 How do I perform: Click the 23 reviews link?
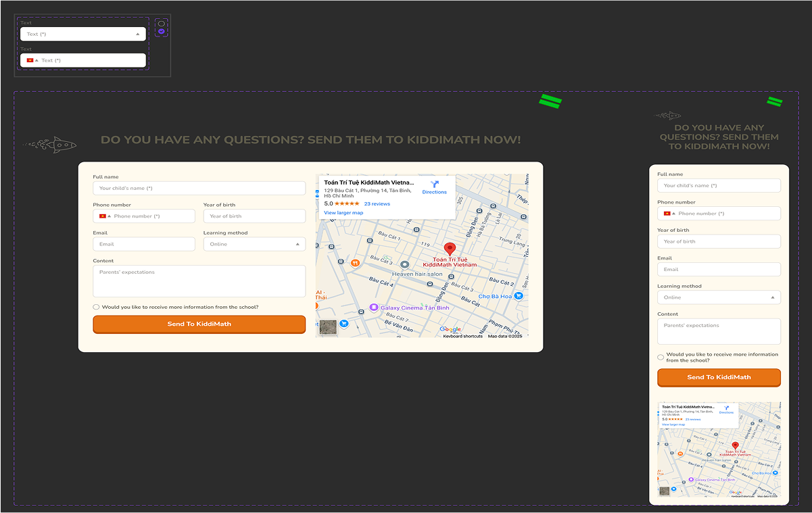(x=377, y=203)
